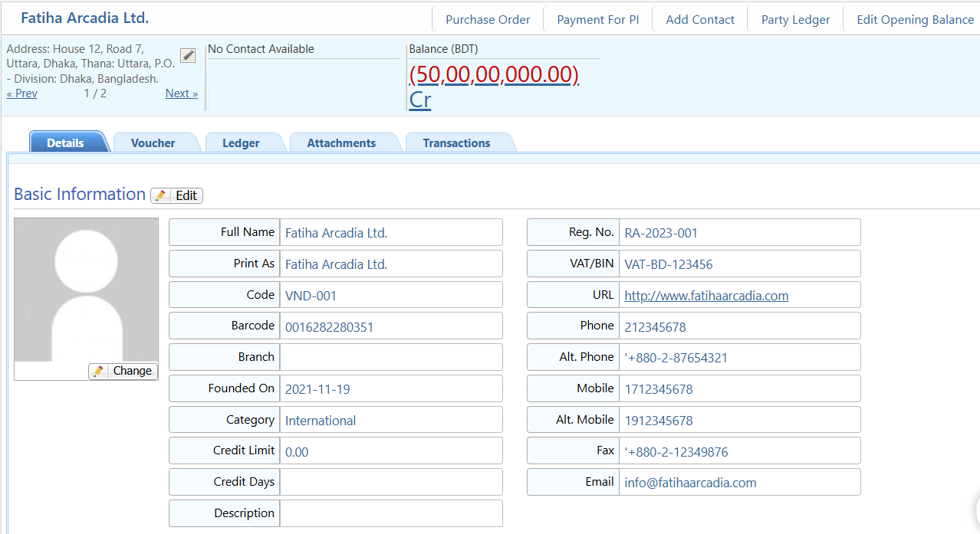The width and height of the screenshot is (980, 534).
Task: Visit the fatihaarcadia.com website link
Action: point(705,295)
